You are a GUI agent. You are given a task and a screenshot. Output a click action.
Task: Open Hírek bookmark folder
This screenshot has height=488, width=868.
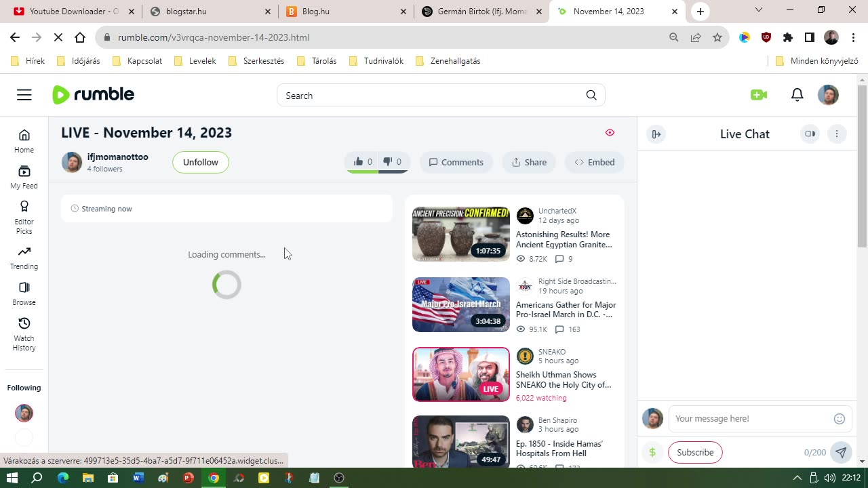pos(28,61)
